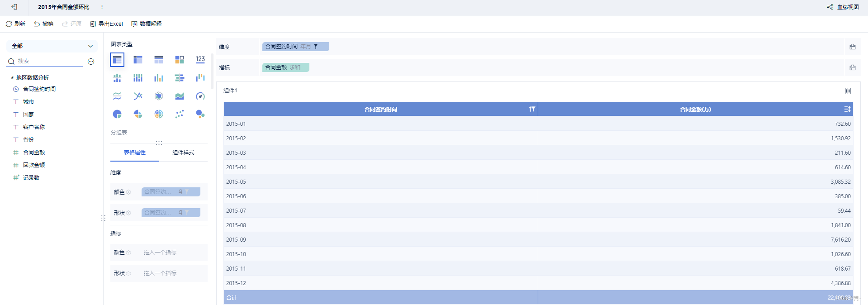Click the chart type list scrollbar

(x=212, y=71)
